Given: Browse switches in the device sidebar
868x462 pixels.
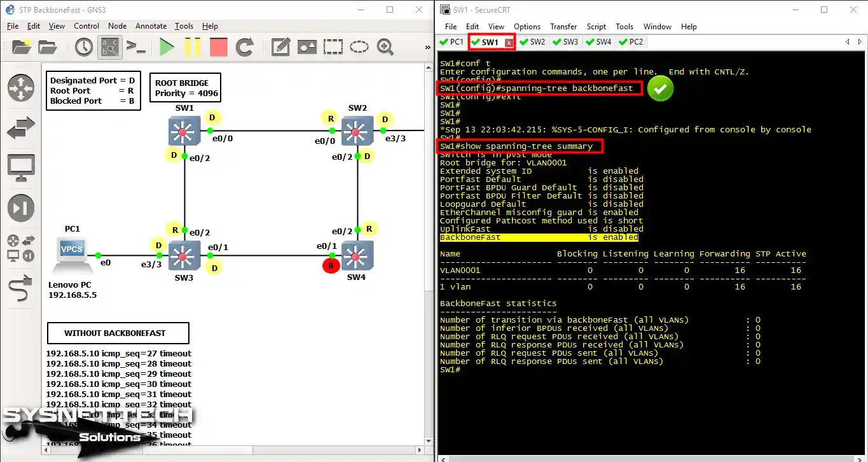Looking at the screenshot, I should click(21, 127).
